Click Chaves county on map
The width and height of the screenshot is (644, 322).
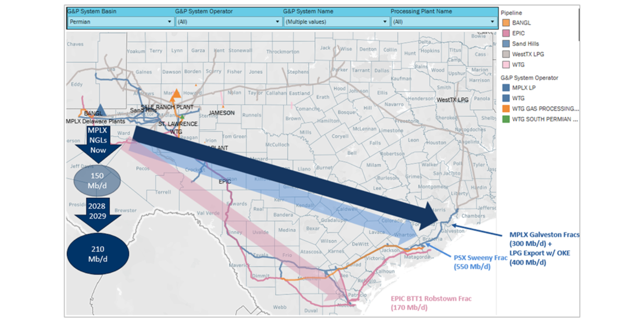75,44
